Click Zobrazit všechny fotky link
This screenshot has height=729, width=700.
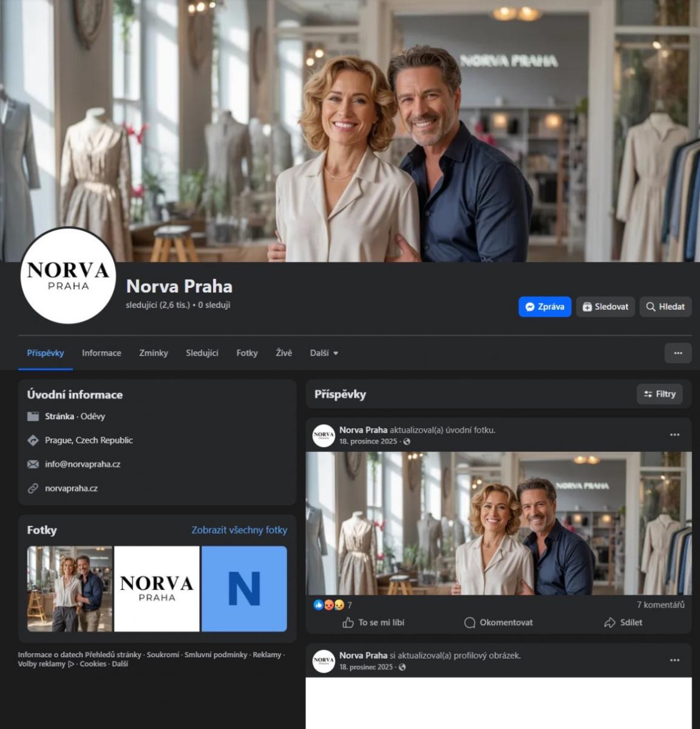tap(239, 530)
